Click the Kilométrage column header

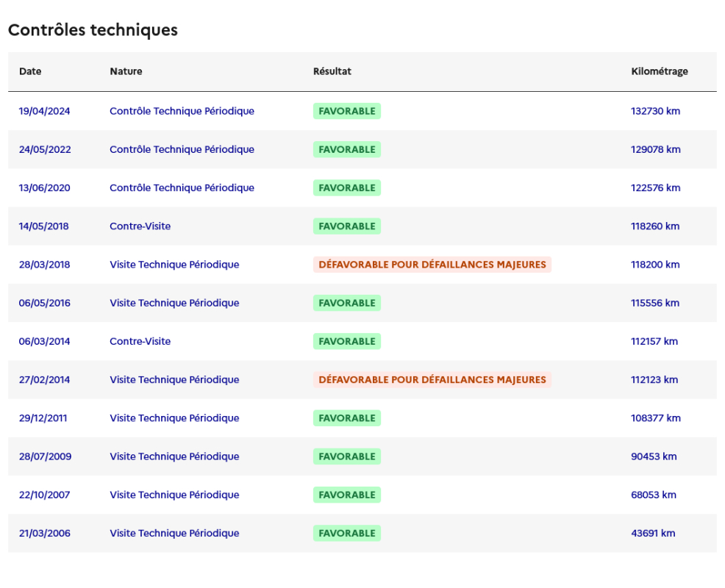660,71
